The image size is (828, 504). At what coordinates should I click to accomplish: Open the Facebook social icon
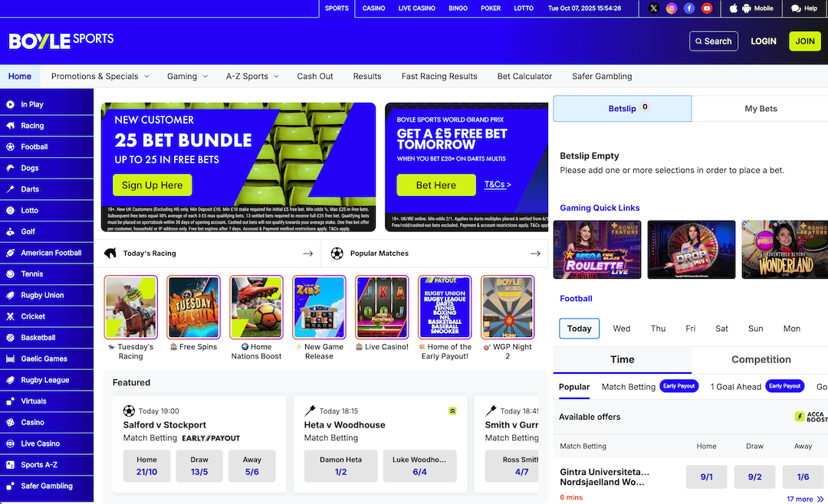(689, 8)
